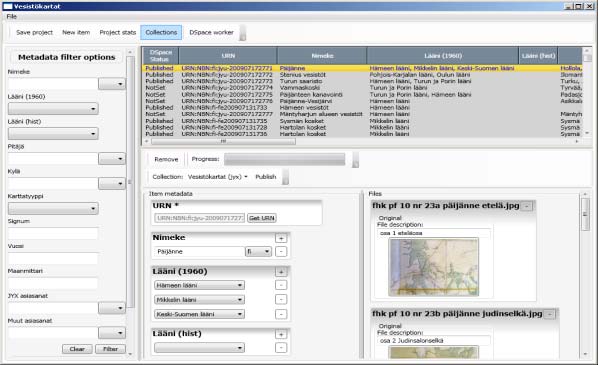Open the Hämeen lääni dropdown
Viewport: 598px width, 365px height.
(199, 285)
